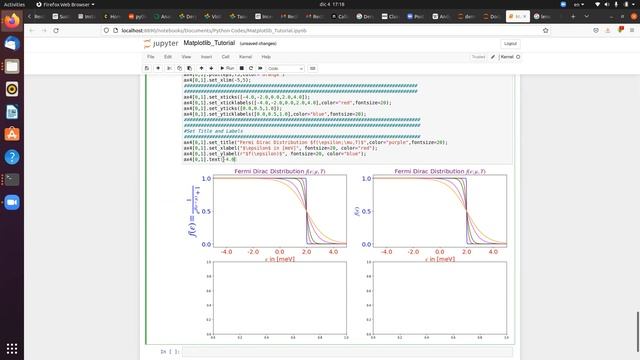Reload the page with the refresh icon

(x=56, y=31)
